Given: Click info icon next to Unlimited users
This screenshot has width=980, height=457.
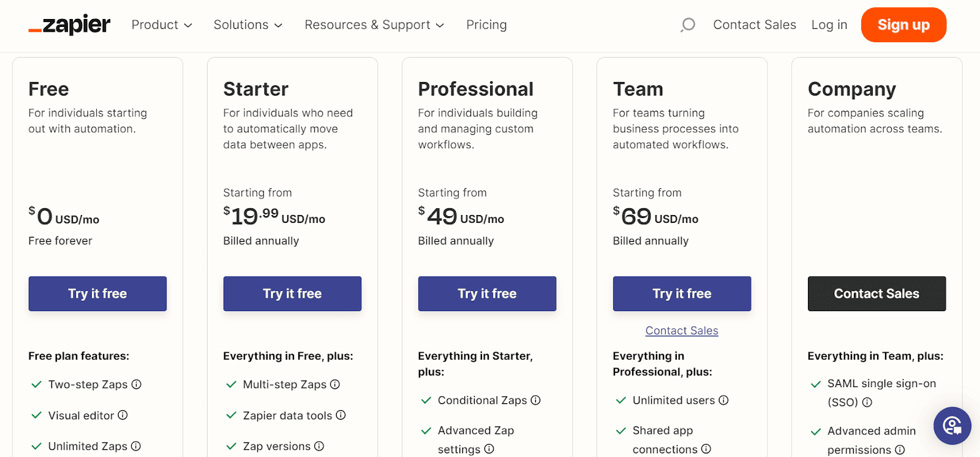Looking at the screenshot, I should coord(723,400).
